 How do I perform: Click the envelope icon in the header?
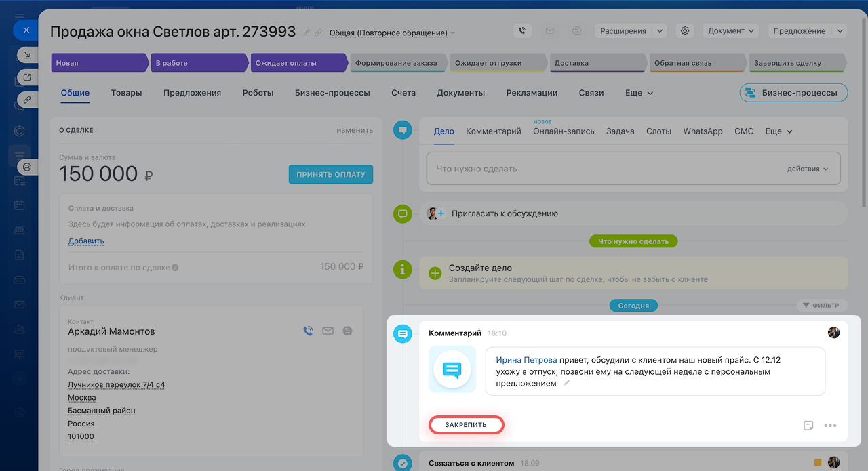click(549, 30)
